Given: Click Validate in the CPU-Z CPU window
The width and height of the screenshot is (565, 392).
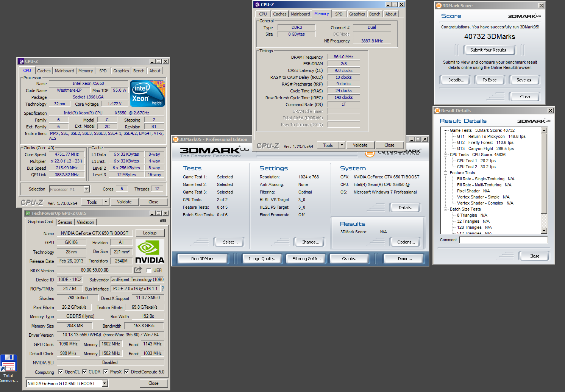Looking at the screenshot, I should (124, 202).
